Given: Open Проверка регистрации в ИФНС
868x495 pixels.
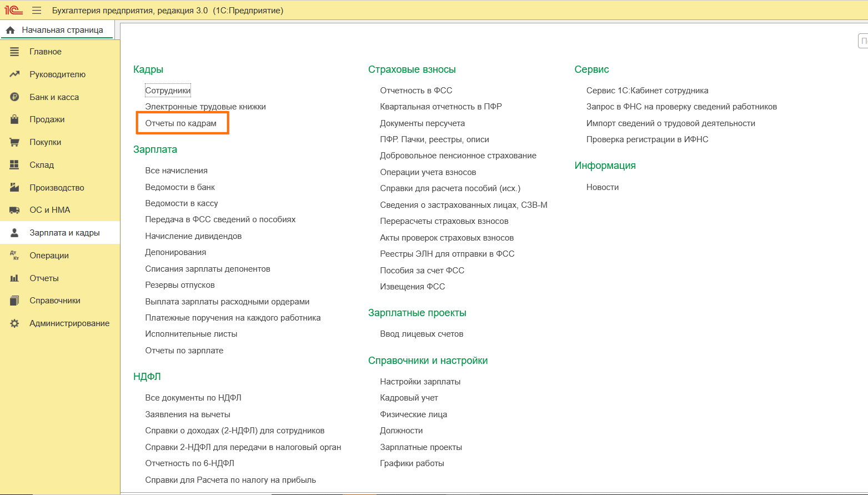Looking at the screenshot, I should 647,139.
